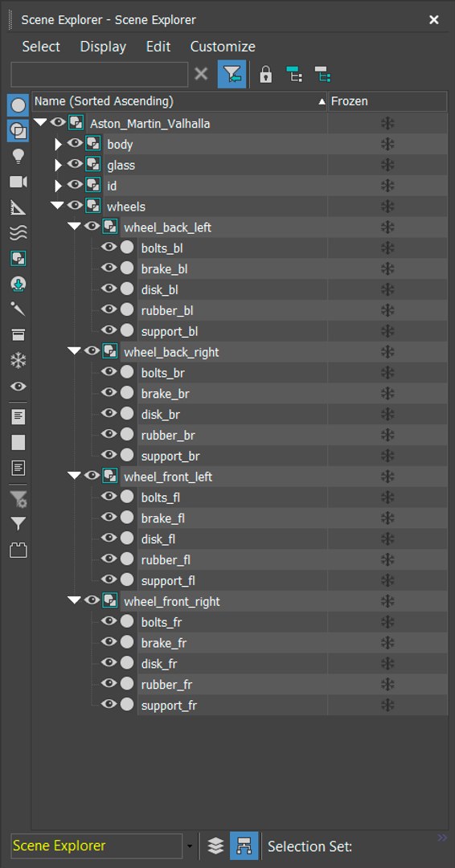This screenshot has width=455, height=868.
Task: Select the support_fl object in tree
Action: click(x=168, y=581)
